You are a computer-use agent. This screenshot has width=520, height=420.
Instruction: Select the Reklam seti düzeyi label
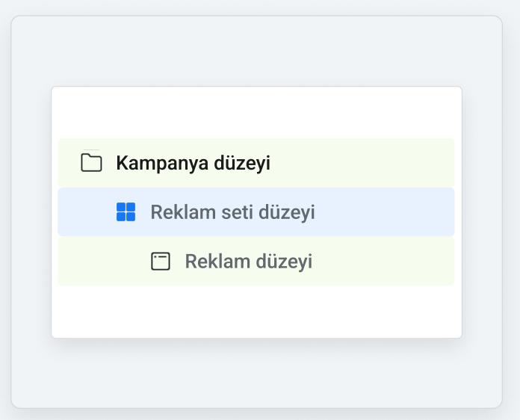(x=232, y=212)
